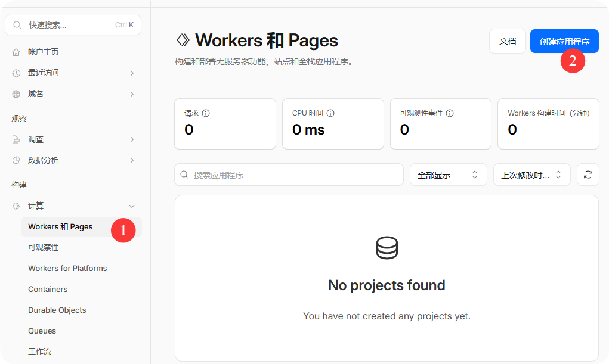Click the clock icon beside 最近访问
609x364 pixels.
pyautogui.click(x=16, y=73)
